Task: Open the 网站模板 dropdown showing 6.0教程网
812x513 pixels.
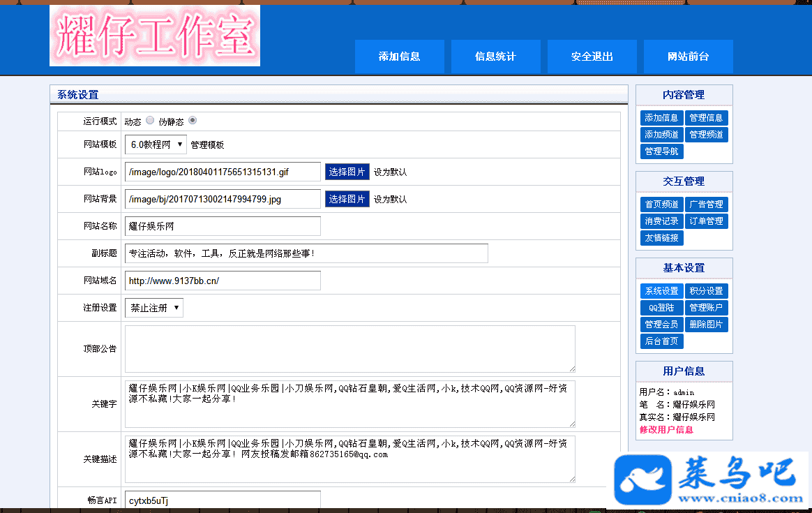Action: coord(156,144)
